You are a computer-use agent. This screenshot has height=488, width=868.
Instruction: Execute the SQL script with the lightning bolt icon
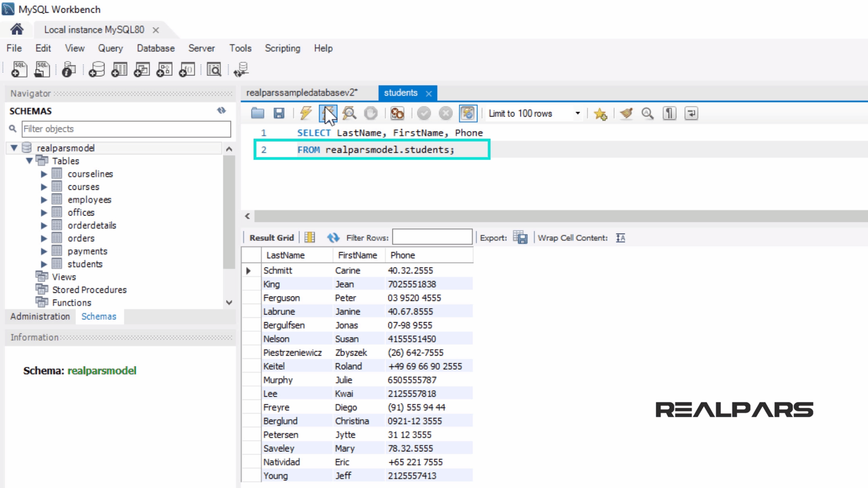pos(304,113)
